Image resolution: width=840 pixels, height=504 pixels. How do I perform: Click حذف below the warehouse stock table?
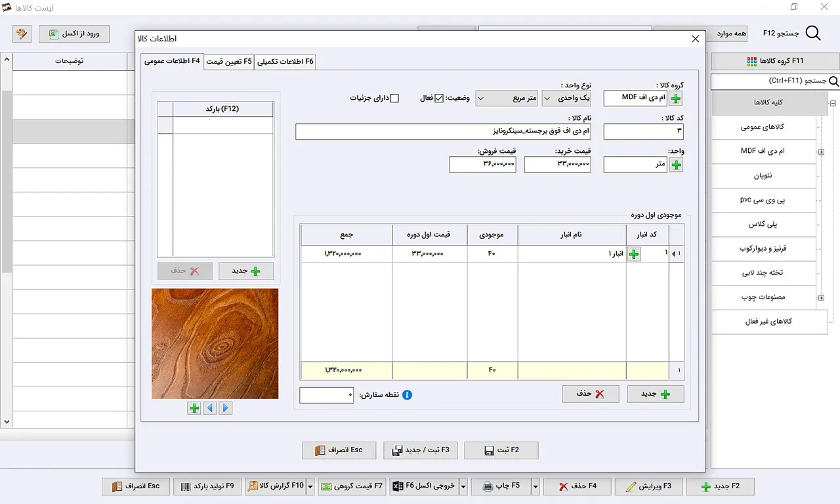click(591, 394)
